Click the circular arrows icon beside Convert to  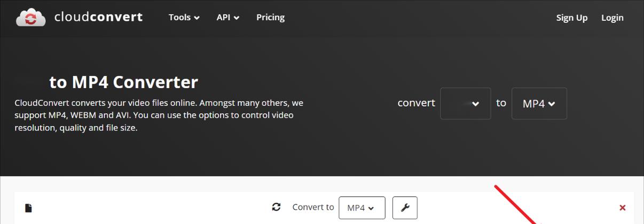click(x=276, y=207)
